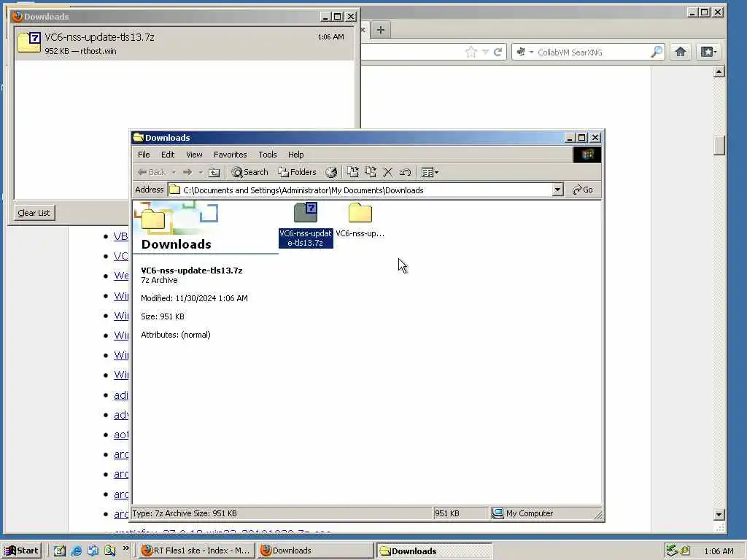The height and width of the screenshot is (560, 747).
Task: Click the Up one level folder icon
Action: 214,172
